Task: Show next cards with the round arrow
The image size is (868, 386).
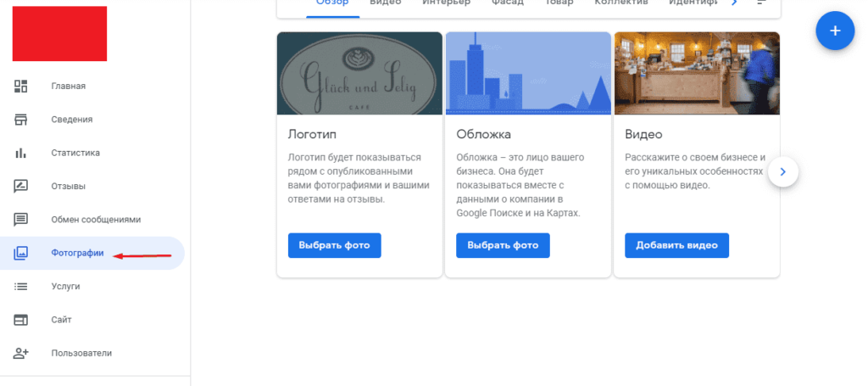Action: coord(783,171)
